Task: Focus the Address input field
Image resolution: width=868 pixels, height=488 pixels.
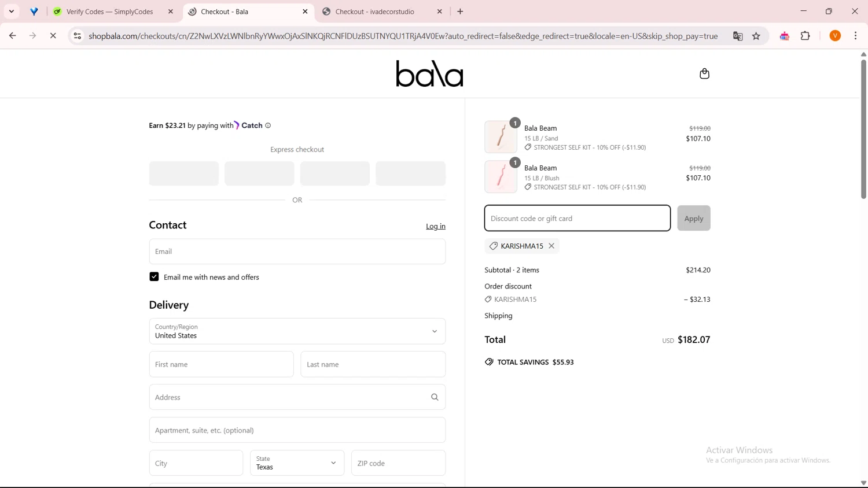Action: coord(297,397)
